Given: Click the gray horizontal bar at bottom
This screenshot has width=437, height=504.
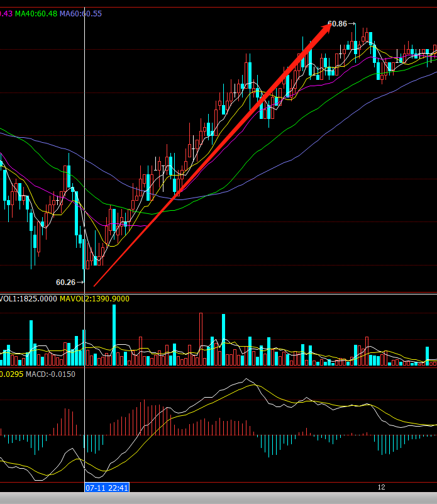Looking at the screenshot, I should [x=218, y=498].
